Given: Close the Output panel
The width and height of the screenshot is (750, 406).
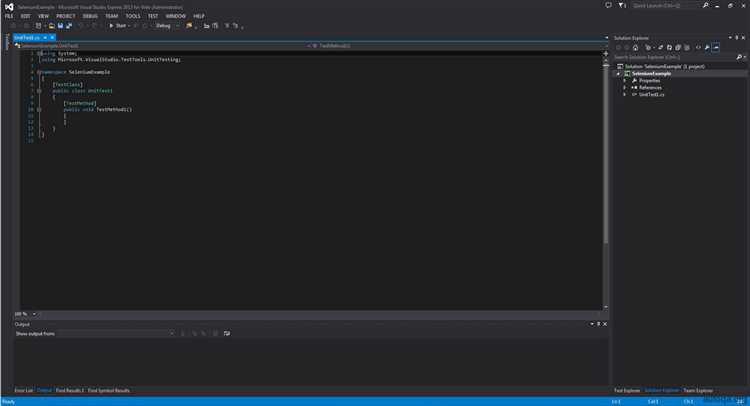Looking at the screenshot, I should (x=605, y=324).
